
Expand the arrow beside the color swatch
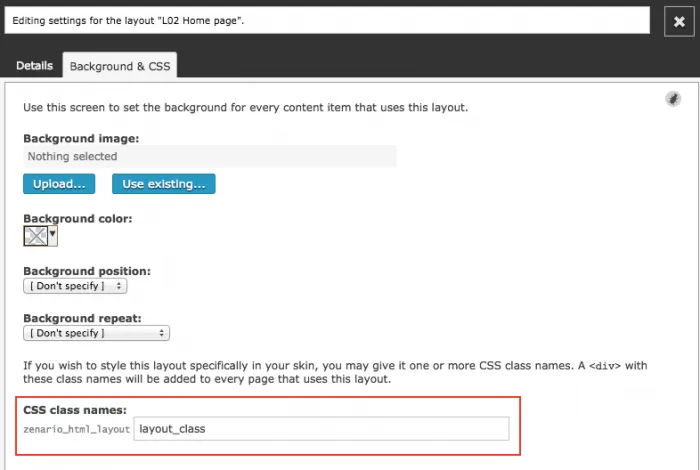[x=53, y=234]
